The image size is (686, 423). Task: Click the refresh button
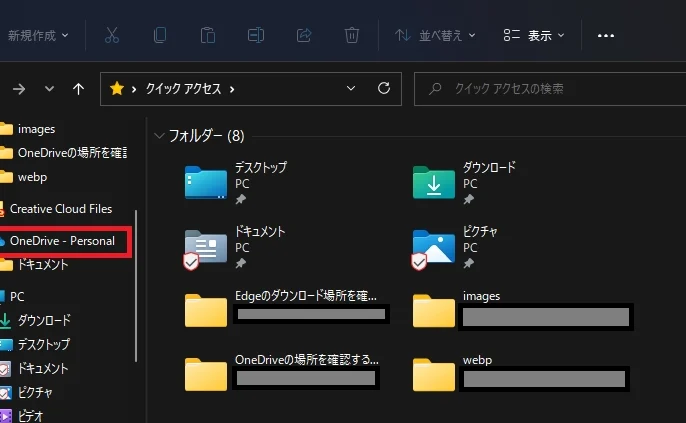tap(384, 88)
